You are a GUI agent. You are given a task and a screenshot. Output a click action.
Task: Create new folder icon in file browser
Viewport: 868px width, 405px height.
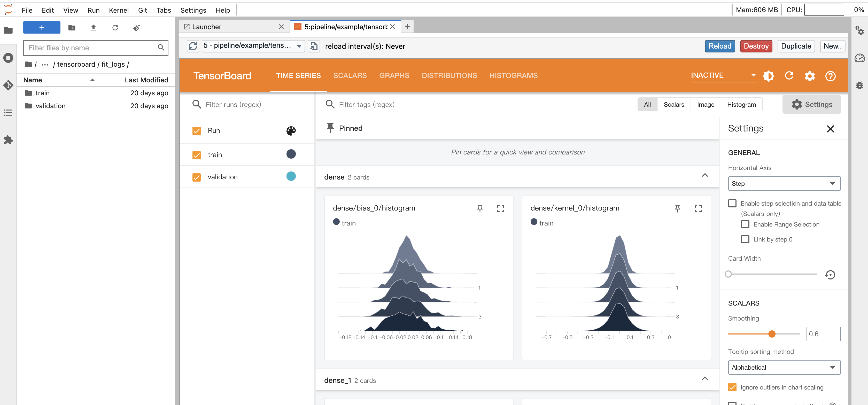pyautogui.click(x=72, y=28)
